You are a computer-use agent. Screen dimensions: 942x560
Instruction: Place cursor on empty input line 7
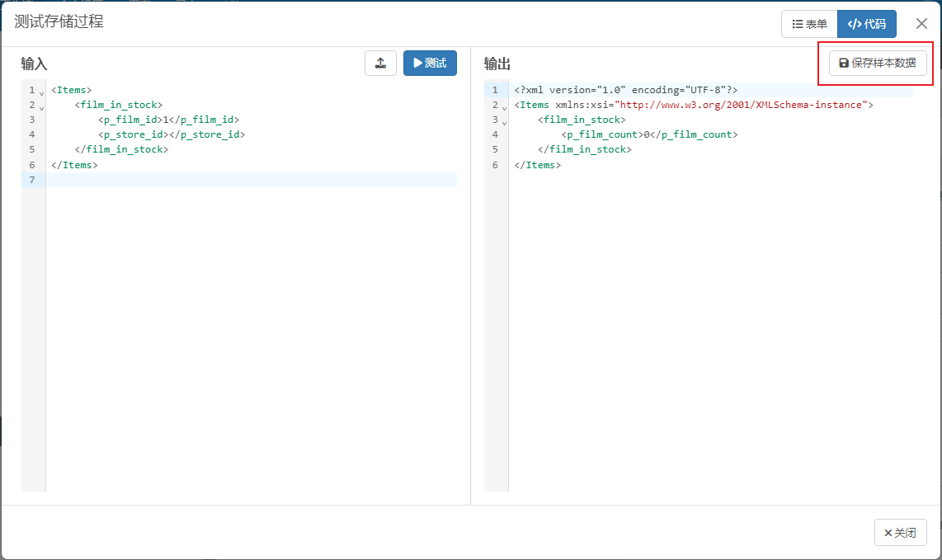click(247, 180)
